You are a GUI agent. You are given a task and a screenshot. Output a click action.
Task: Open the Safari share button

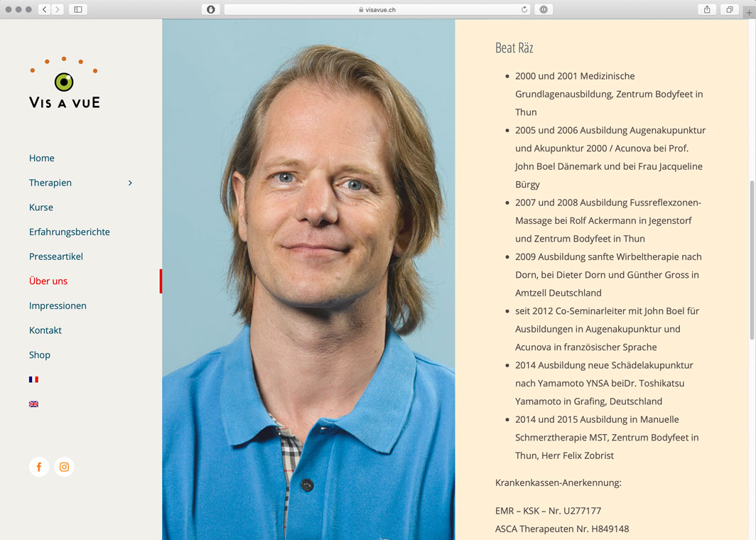click(x=707, y=9)
